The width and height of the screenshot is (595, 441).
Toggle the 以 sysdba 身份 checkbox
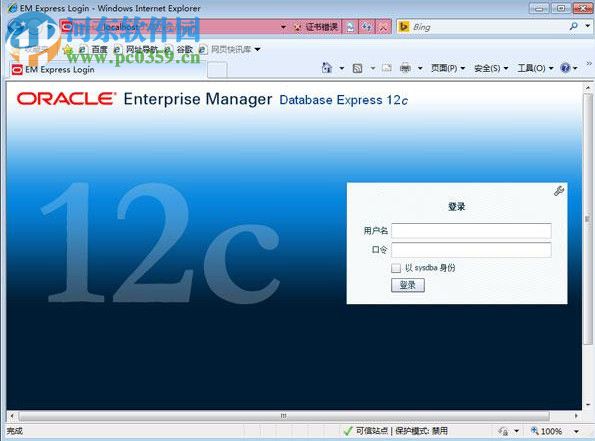pyautogui.click(x=396, y=268)
